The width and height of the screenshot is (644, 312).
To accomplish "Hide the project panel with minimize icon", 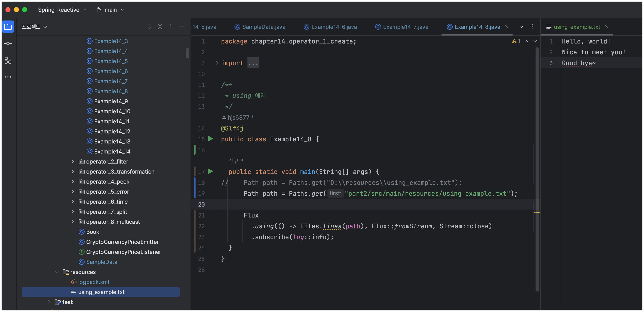I will [x=182, y=27].
